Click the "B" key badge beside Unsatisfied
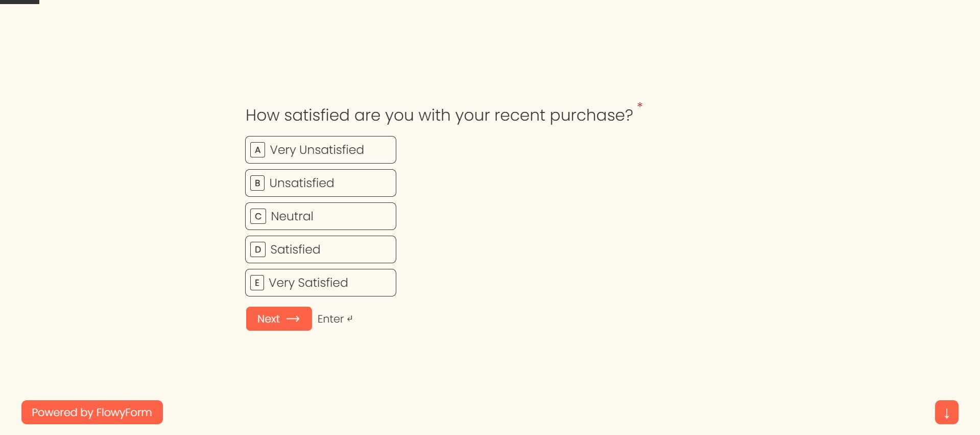Image resolution: width=980 pixels, height=435 pixels. click(257, 183)
